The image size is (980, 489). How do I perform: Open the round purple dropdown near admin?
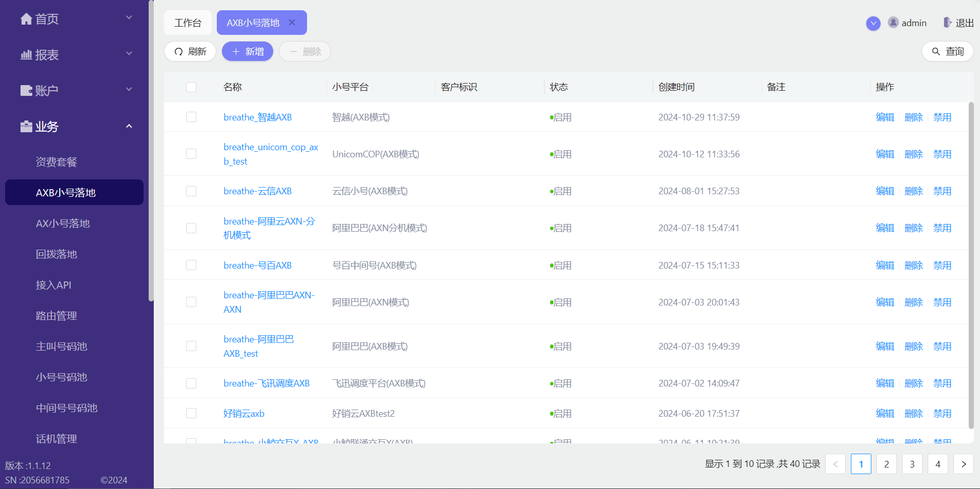[873, 23]
